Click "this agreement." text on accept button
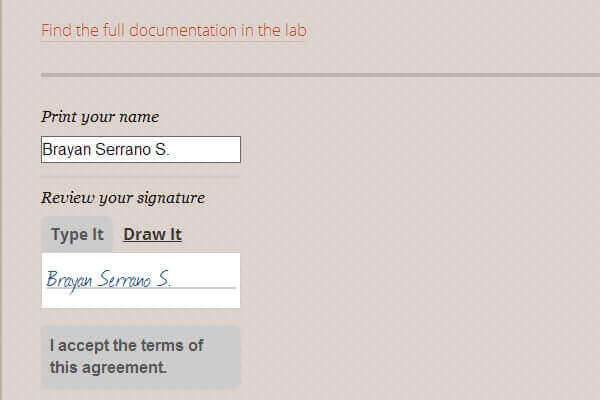The image size is (600, 400). pos(108,367)
